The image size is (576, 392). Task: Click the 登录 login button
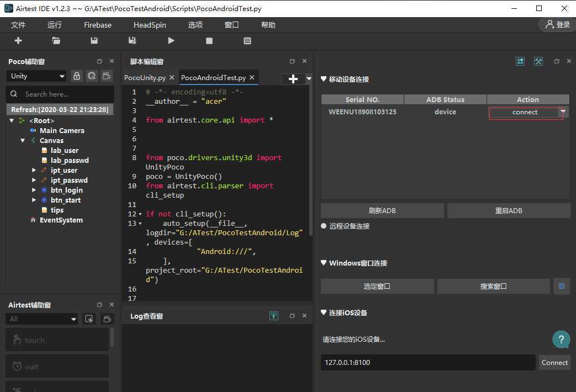coord(558,25)
